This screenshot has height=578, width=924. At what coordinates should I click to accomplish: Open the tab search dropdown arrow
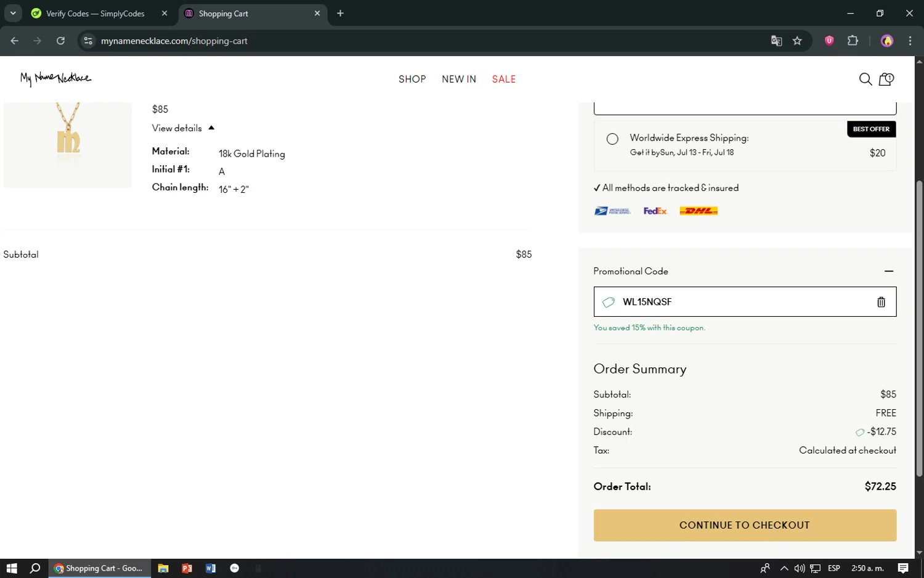pyautogui.click(x=12, y=13)
